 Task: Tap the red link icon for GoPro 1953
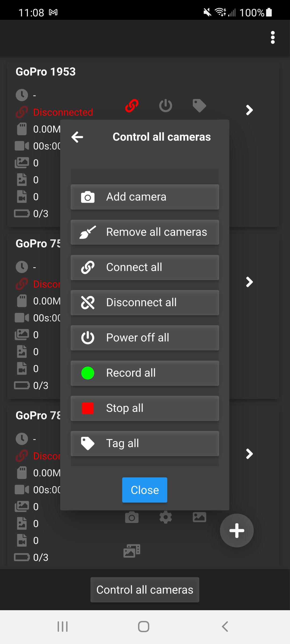132,105
